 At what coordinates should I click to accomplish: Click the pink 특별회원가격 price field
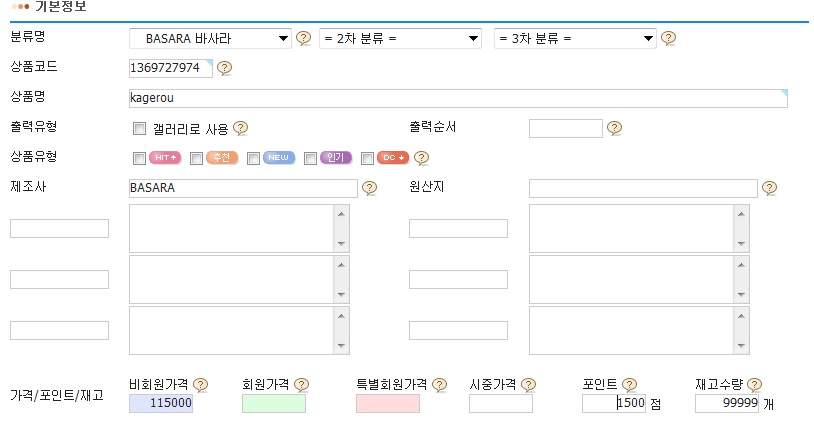coord(387,404)
